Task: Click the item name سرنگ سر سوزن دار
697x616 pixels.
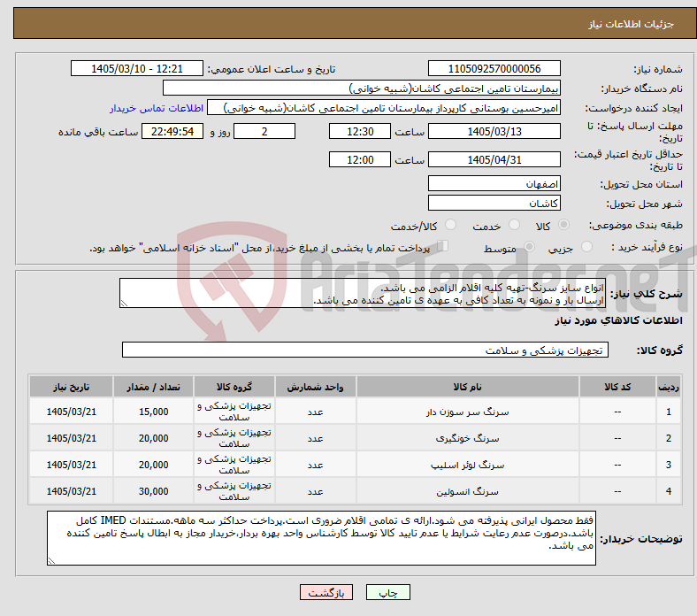Action: tap(467, 412)
